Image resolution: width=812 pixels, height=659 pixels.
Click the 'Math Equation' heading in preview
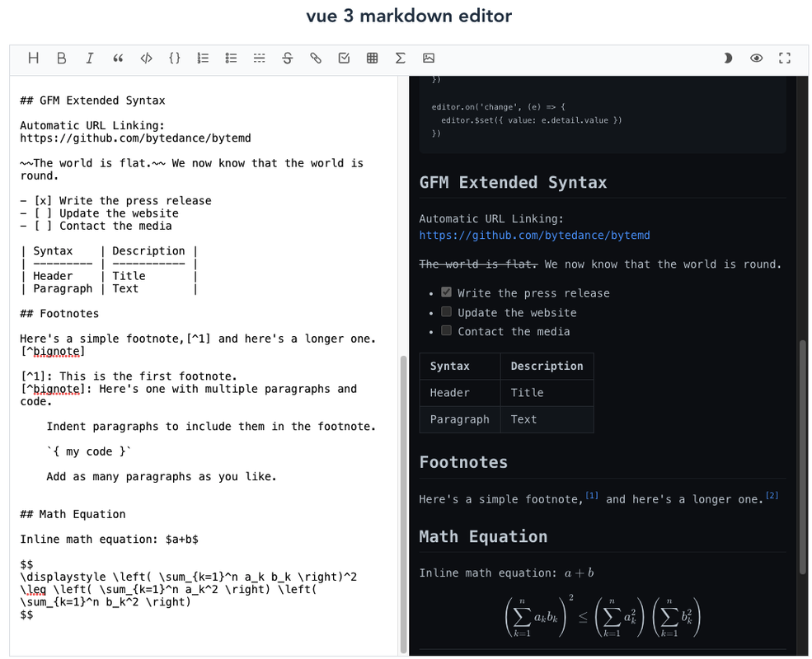483,536
